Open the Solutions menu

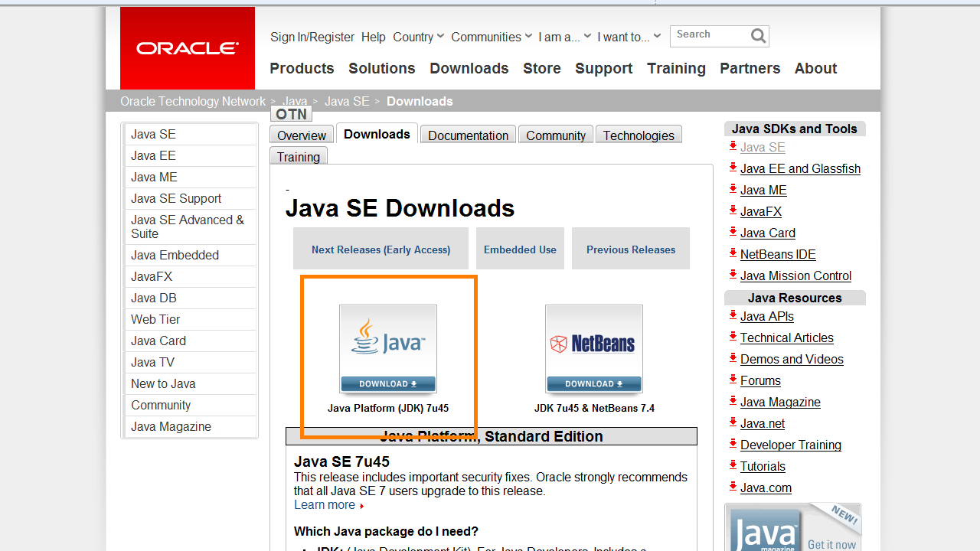pos(382,68)
